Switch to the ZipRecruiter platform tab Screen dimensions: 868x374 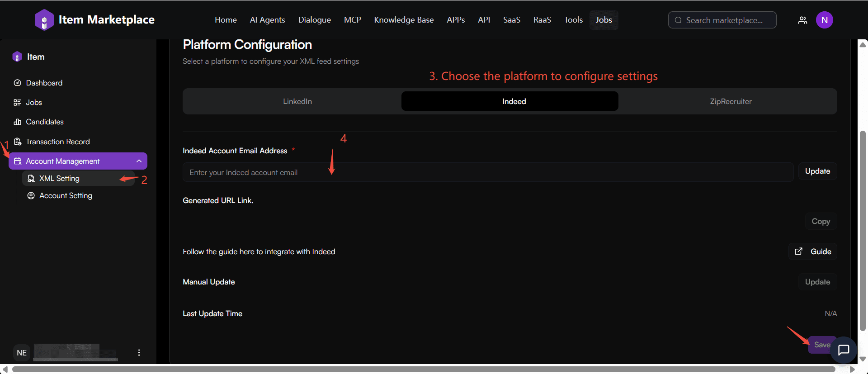coord(731,101)
